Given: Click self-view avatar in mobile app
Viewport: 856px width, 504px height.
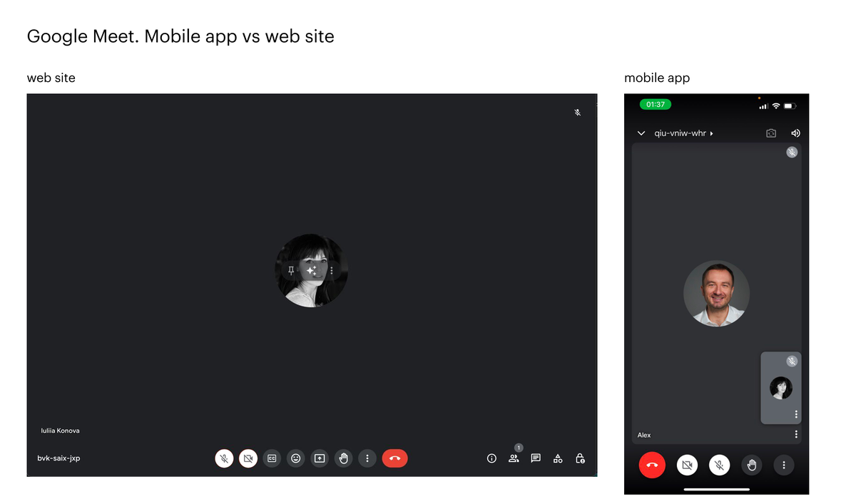Looking at the screenshot, I should coord(781,388).
